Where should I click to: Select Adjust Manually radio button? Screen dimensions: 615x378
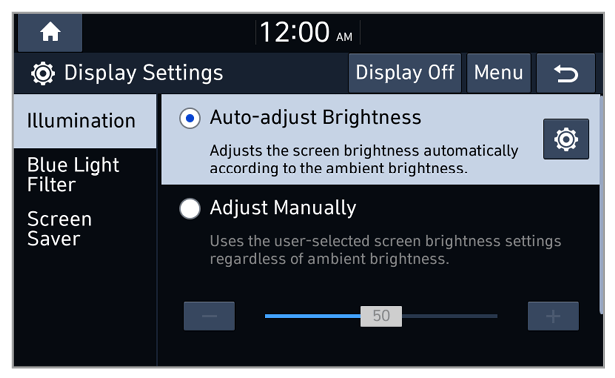coord(190,208)
